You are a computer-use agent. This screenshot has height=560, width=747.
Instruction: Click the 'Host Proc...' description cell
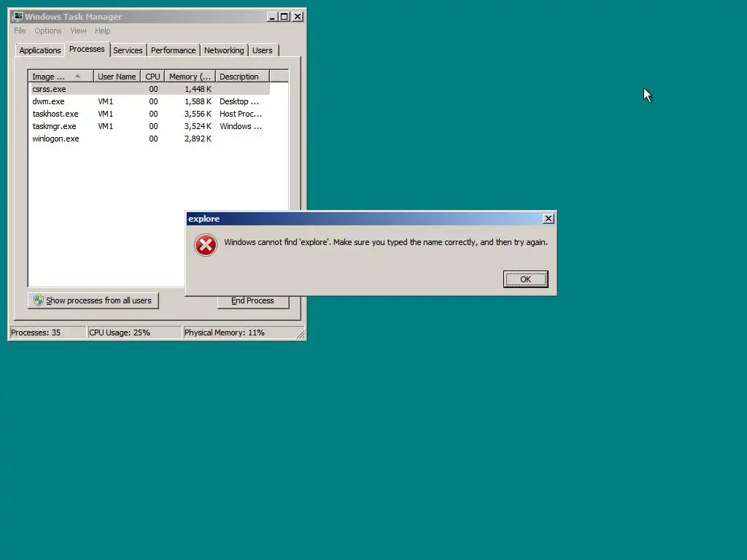(241, 114)
